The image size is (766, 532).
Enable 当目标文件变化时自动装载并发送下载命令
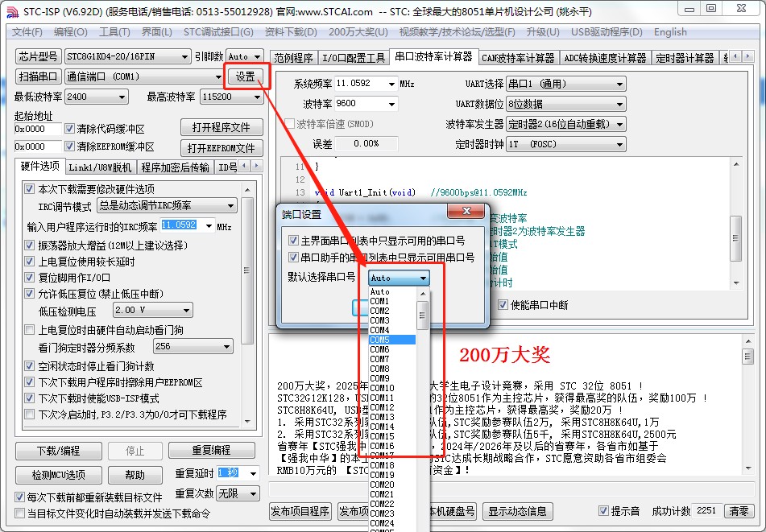click(20, 513)
